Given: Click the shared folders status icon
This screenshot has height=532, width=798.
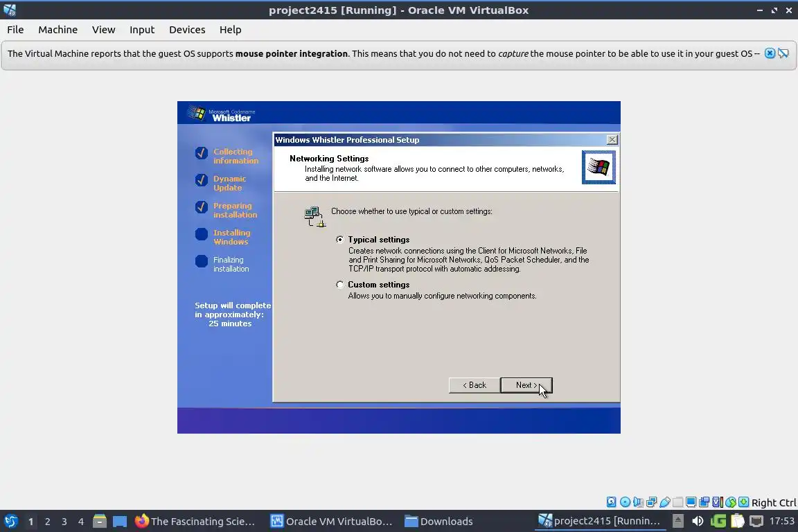Looking at the screenshot, I should (x=678, y=502).
